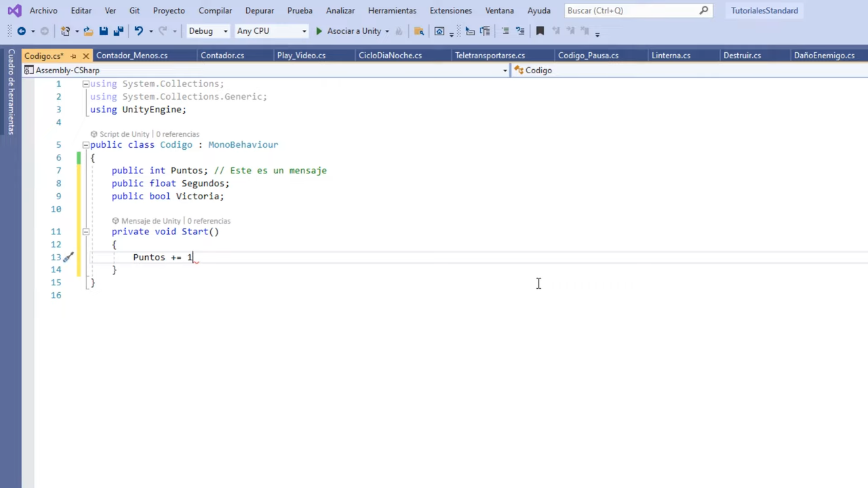Undo the last edit
The image size is (868, 488).
tap(139, 31)
